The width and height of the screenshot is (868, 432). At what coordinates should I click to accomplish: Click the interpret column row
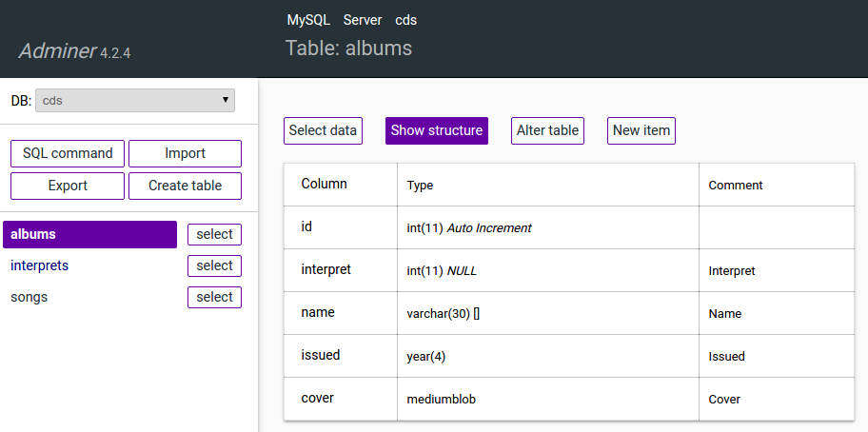click(326, 270)
